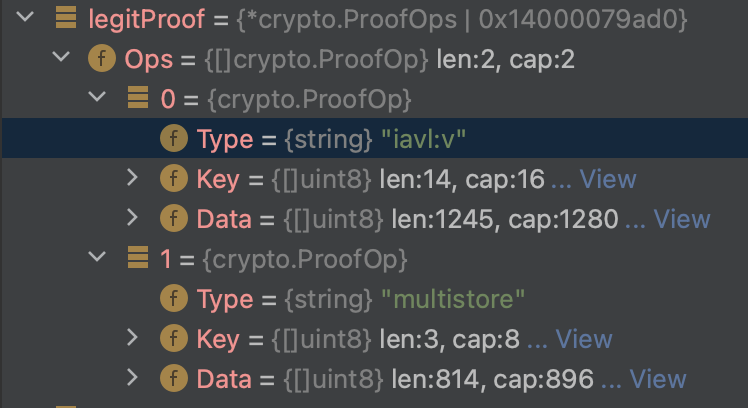The height and width of the screenshot is (408, 748).
Task: Open View link for the len:1245 Data
Action: click(x=681, y=219)
